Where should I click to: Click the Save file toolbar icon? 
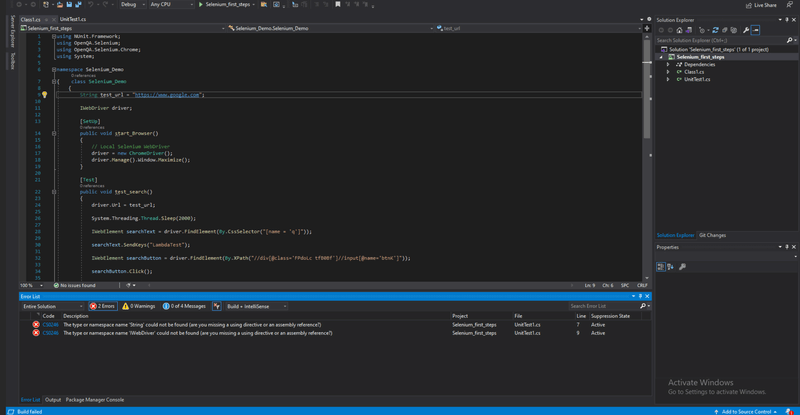[69, 5]
